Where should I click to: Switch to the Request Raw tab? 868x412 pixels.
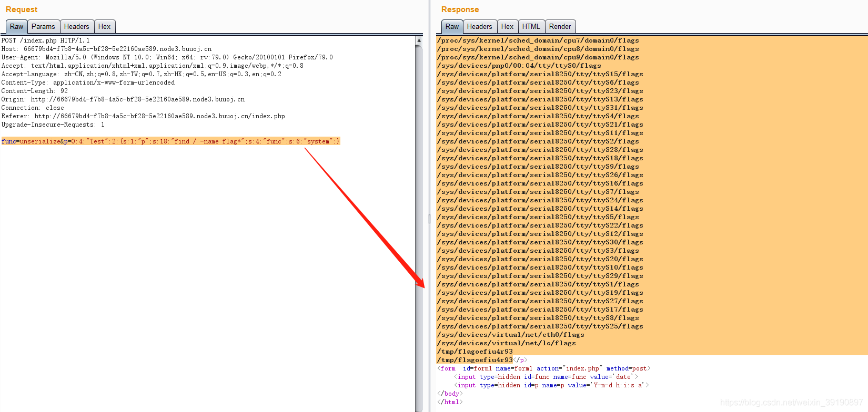tap(16, 27)
